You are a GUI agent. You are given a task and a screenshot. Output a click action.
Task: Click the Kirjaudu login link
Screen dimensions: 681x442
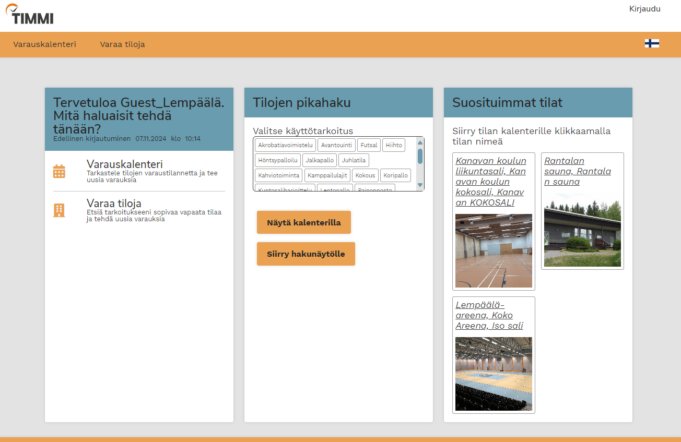(644, 9)
